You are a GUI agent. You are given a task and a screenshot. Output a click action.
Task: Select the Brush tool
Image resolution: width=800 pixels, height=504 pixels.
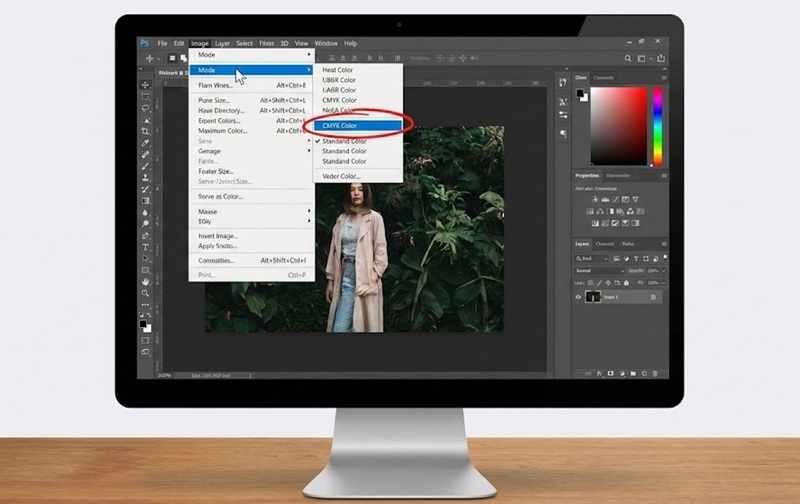click(x=145, y=166)
